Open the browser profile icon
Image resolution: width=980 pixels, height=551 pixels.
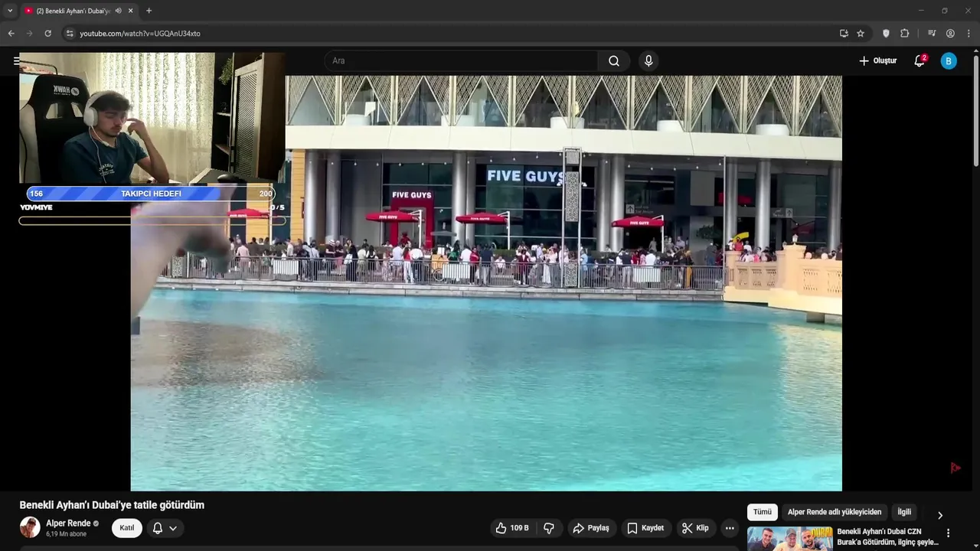(950, 34)
